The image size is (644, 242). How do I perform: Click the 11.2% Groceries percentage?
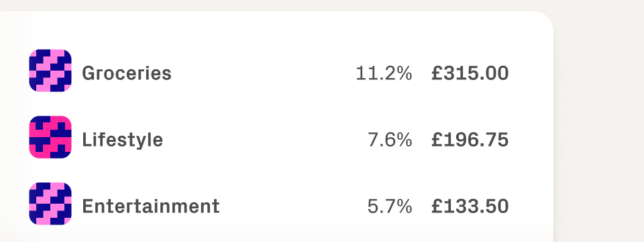coord(384,74)
